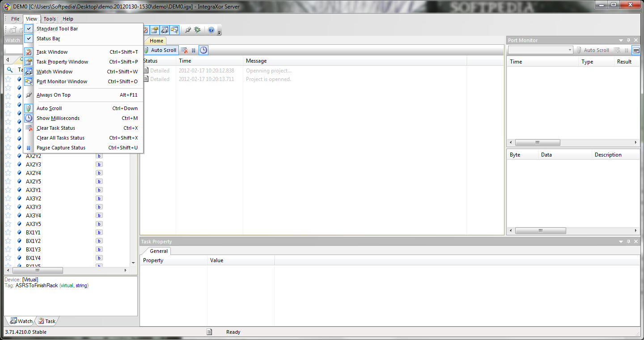Image resolution: width=644 pixels, height=340 pixels.
Task: Click the Time column header in Home log
Action: tap(210, 61)
